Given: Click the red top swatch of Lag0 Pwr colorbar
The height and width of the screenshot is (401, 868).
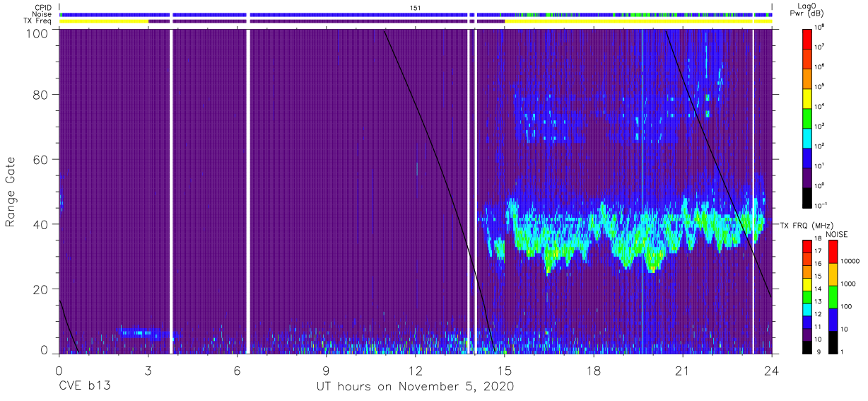Looking at the screenshot, I should coord(807,37).
